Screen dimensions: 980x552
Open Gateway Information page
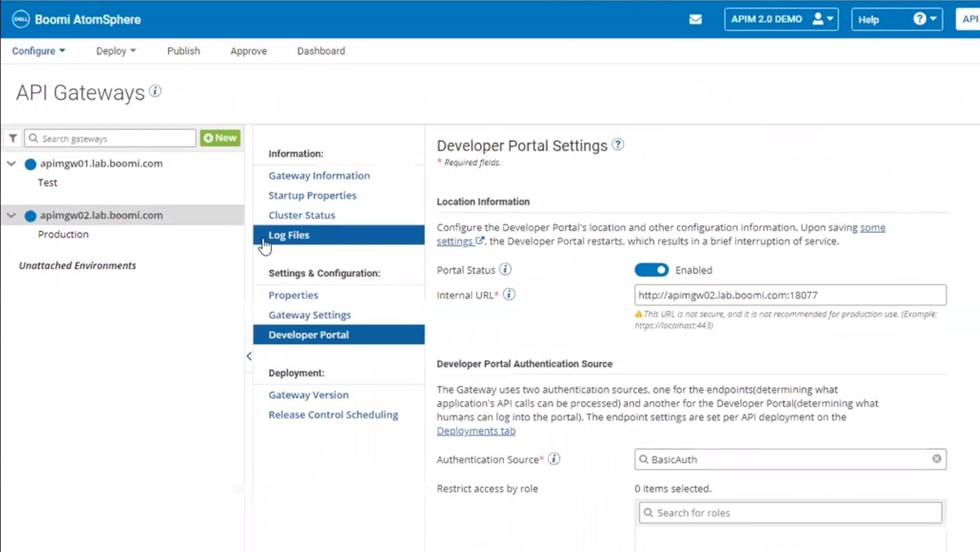tap(319, 176)
